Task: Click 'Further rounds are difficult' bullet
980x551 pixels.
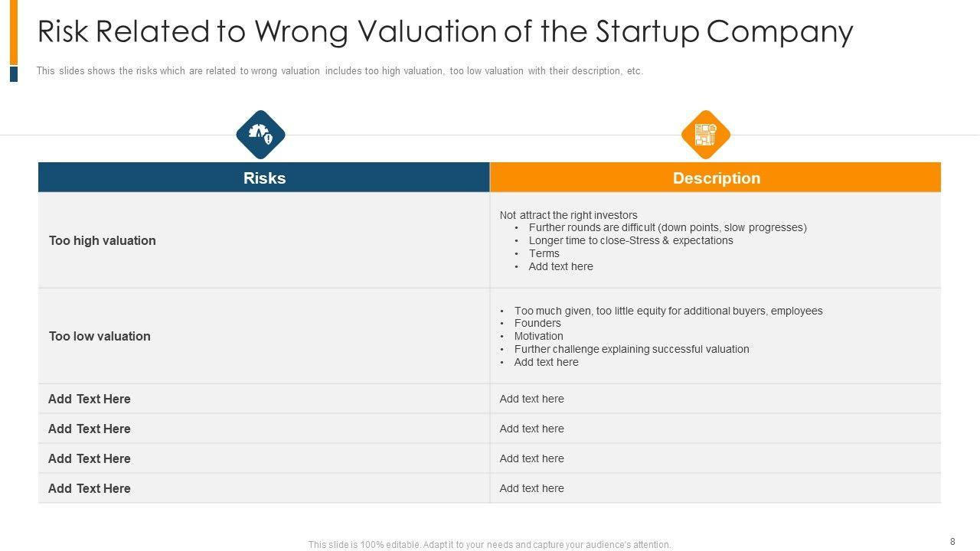Action: point(667,227)
